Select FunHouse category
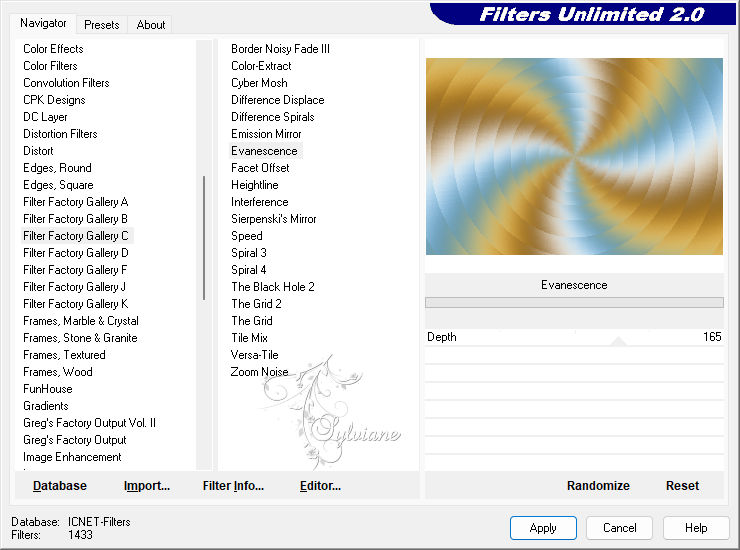Image resolution: width=740 pixels, height=550 pixels. click(x=48, y=389)
